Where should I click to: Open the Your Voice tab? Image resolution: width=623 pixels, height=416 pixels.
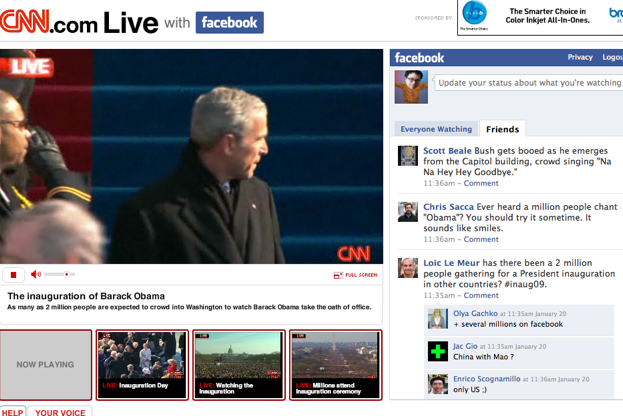click(x=60, y=412)
